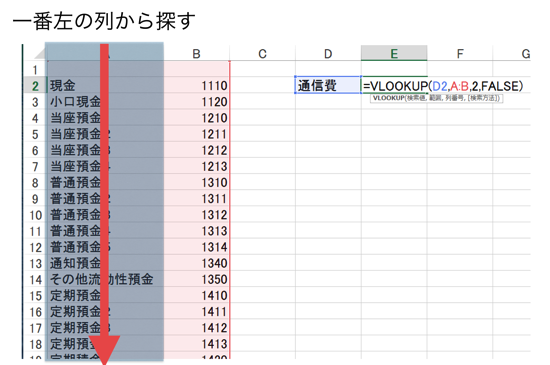Click FALSE argument in the formula
Screen dimensions: 550x365
pyautogui.click(x=499, y=86)
